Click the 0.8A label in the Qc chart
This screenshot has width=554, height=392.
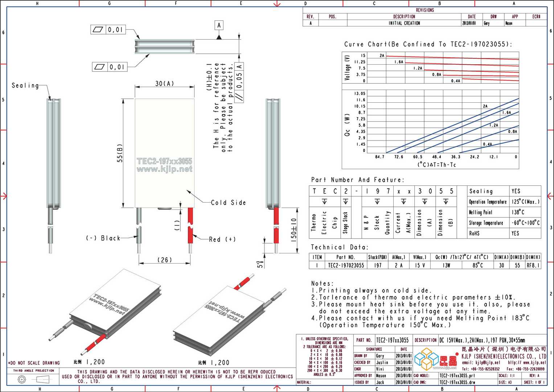point(513,131)
